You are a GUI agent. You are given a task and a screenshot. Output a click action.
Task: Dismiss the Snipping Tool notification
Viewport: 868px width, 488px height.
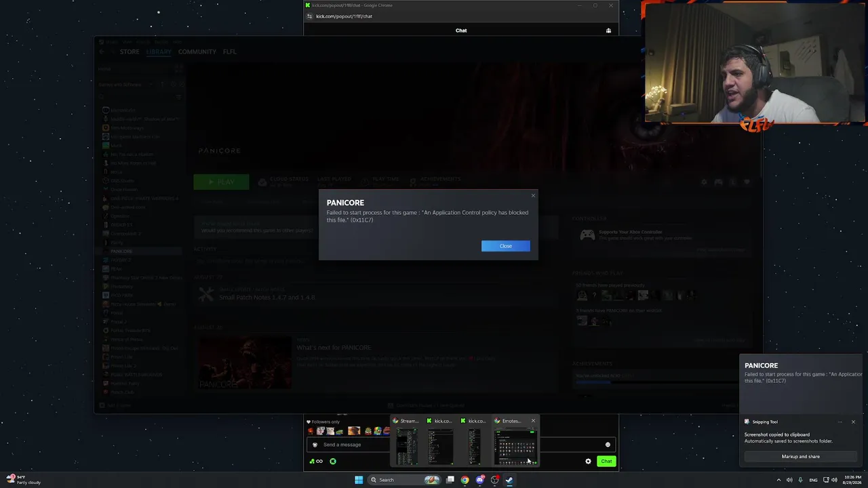tap(853, 422)
